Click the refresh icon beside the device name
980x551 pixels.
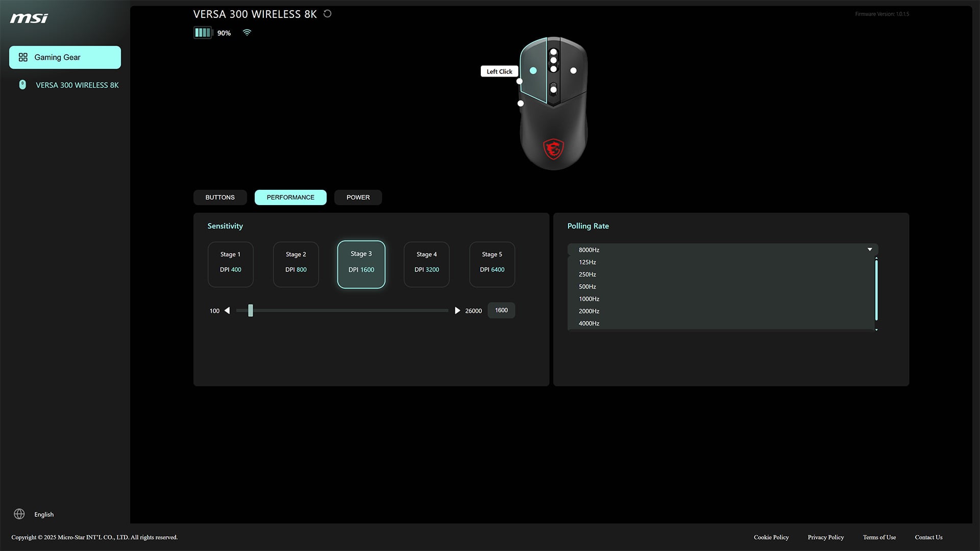pos(327,14)
